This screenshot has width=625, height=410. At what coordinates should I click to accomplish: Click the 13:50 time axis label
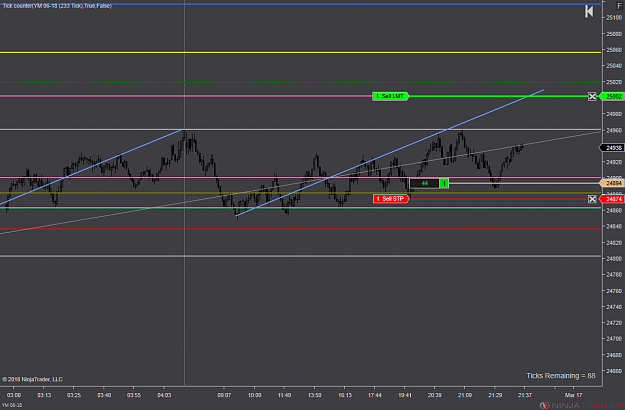coord(314,395)
